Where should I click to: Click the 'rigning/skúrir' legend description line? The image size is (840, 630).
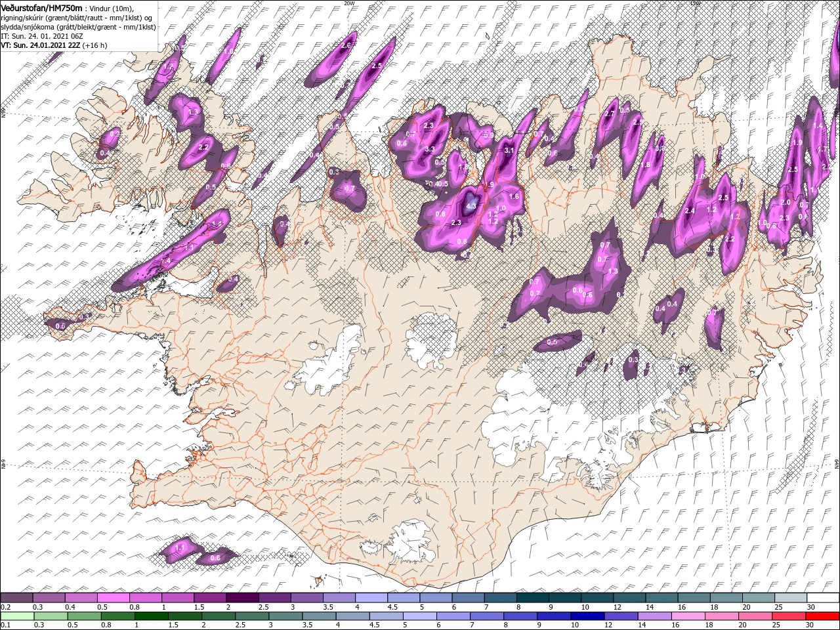[77, 18]
